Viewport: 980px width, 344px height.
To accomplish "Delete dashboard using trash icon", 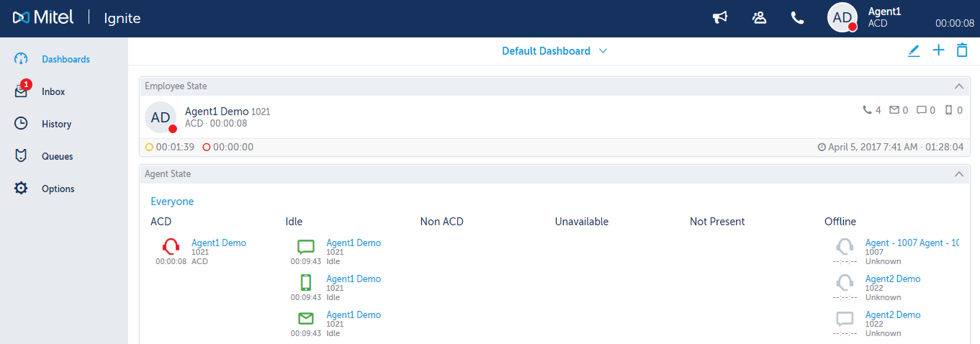I will click(x=962, y=50).
